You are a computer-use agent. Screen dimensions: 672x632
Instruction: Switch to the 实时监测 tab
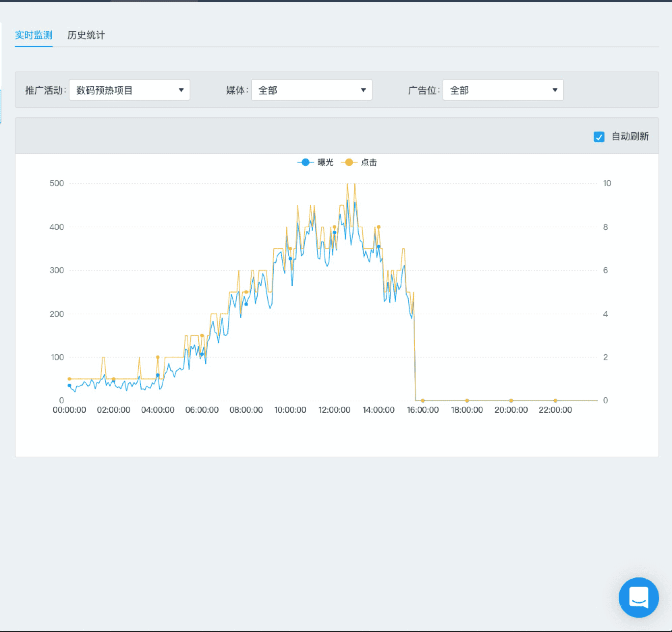(33, 35)
